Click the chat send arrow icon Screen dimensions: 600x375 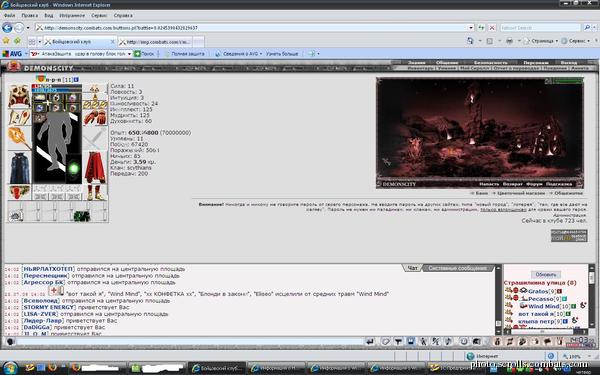pyautogui.click(x=370, y=341)
